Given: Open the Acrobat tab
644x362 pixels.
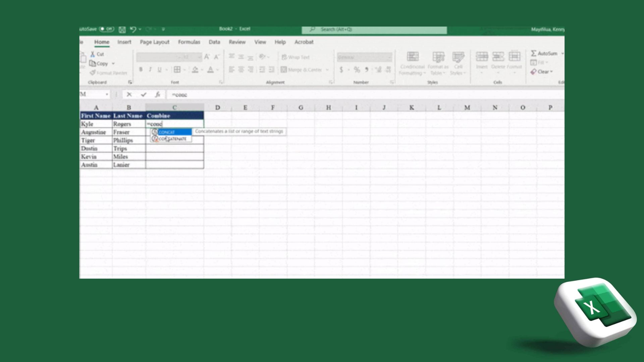Looking at the screenshot, I should (x=304, y=42).
